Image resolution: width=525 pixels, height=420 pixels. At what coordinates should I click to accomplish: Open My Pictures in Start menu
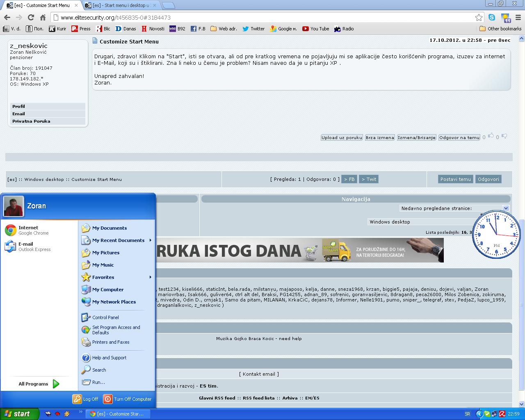pyautogui.click(x=117, y=253)
